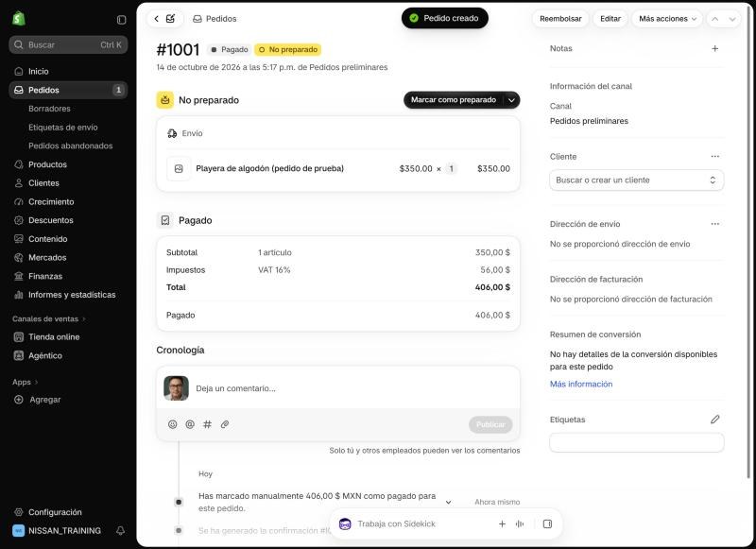Viewport: 756px width, 549px height.
Task: Expand Canales de ventas section
Action: point(49,318)
